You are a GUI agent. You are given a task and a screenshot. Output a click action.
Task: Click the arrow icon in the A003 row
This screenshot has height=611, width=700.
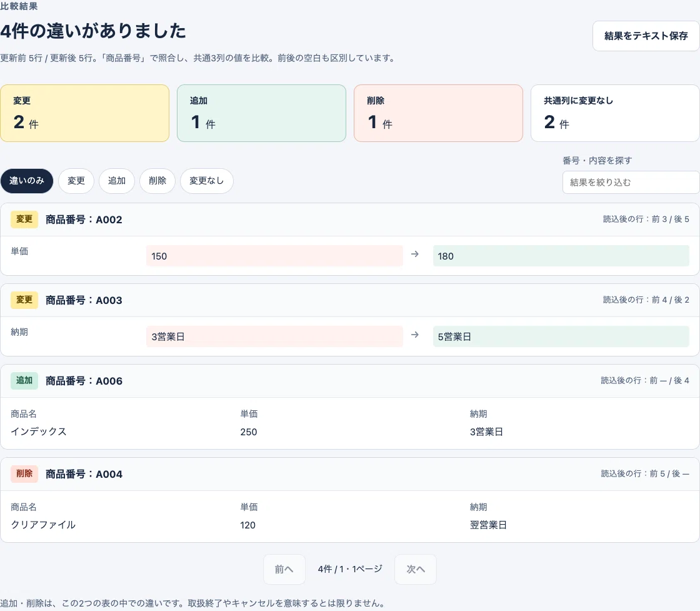pyautogui.click(x=415, y=335)
